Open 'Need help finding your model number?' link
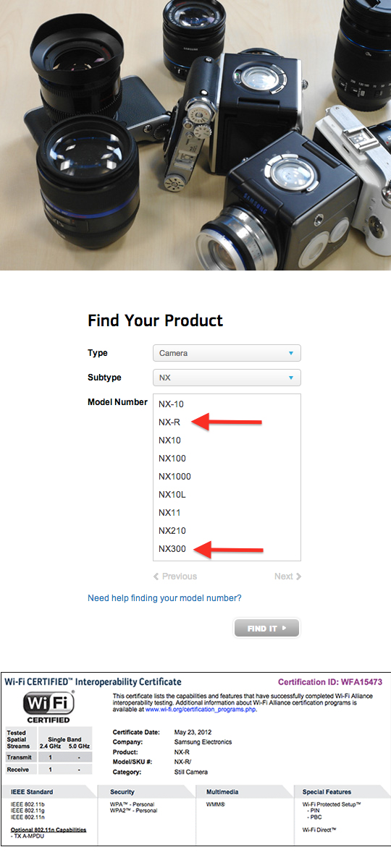This screenshot has height=868, width=391. click(x=164, y=598)
